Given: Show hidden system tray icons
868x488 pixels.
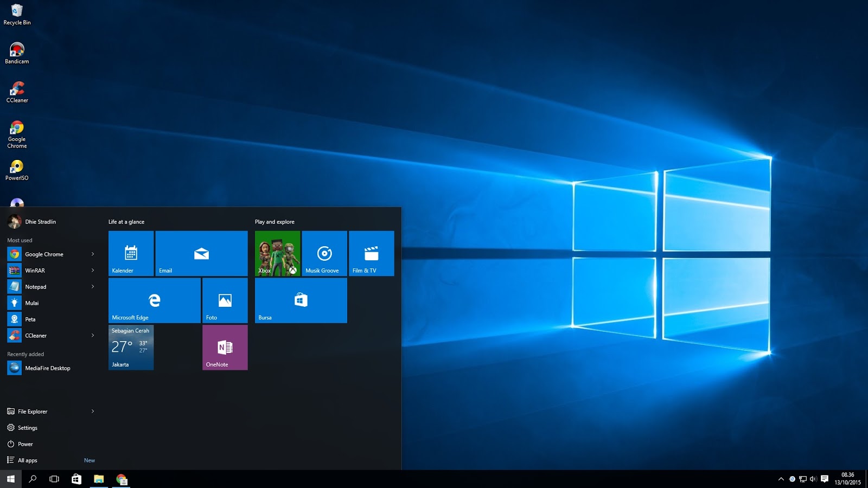Looking at the screenshot, I should pyautogui.click(x=781, y=479).
